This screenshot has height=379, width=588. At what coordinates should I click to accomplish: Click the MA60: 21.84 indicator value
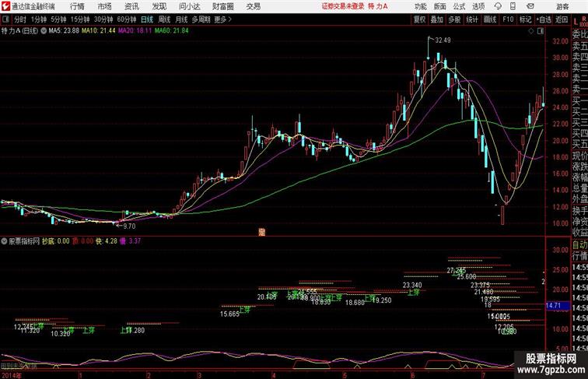[x=171, y=31]
